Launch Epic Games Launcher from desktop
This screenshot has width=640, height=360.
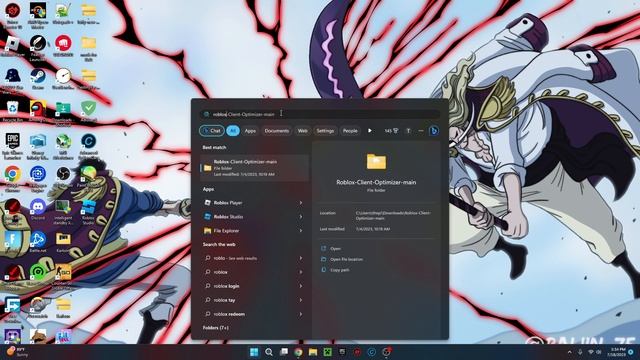[x=13, y=146]
